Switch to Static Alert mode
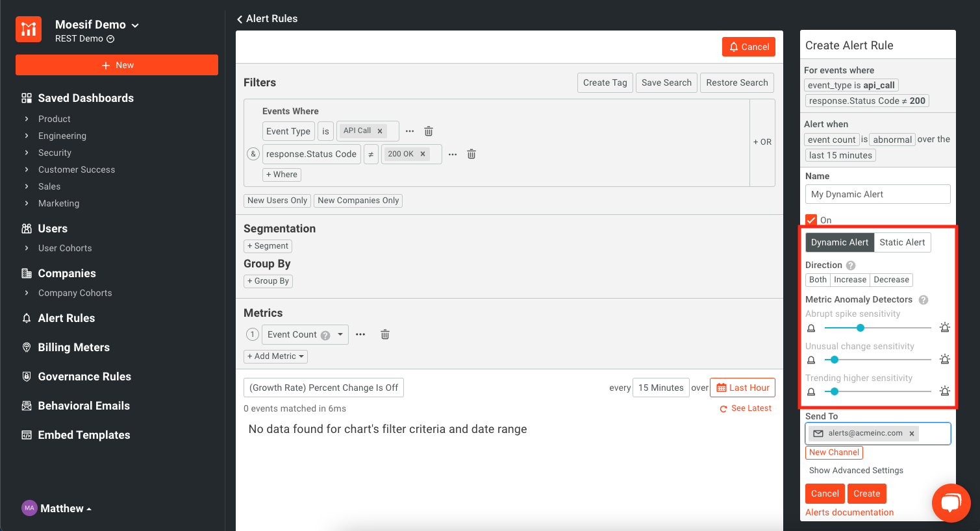The height and width of the screenshot is (531, 980). click(x=902, y=242)
